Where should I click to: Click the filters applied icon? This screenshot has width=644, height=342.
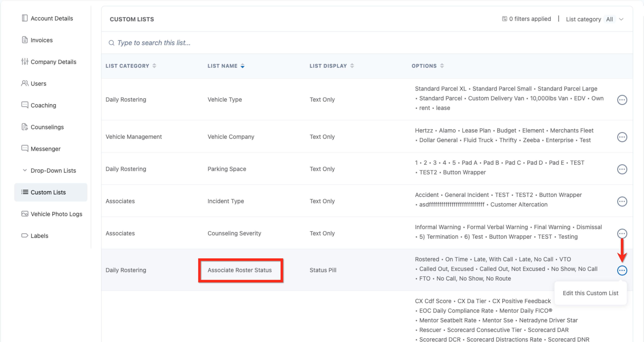(x=504, y=19)
